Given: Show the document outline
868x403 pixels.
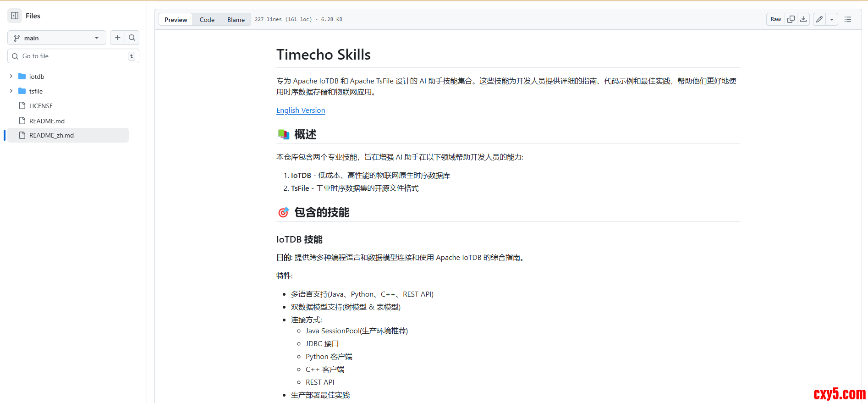Looking at the screenshot, I should point(848,19).
